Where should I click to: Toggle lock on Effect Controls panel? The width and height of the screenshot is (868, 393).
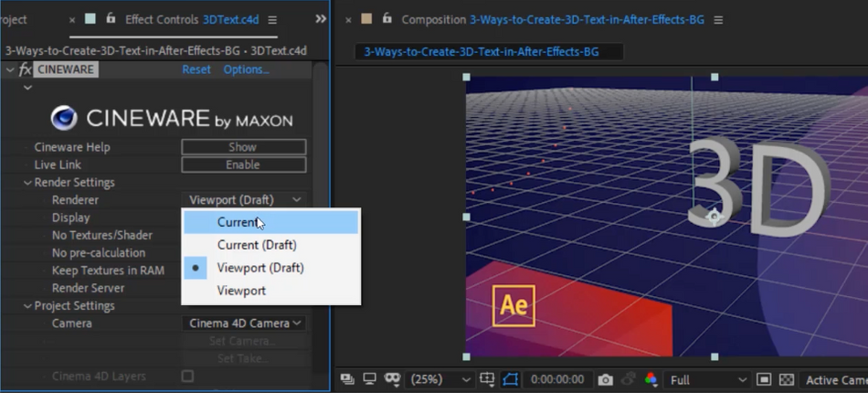click(111, 19)
